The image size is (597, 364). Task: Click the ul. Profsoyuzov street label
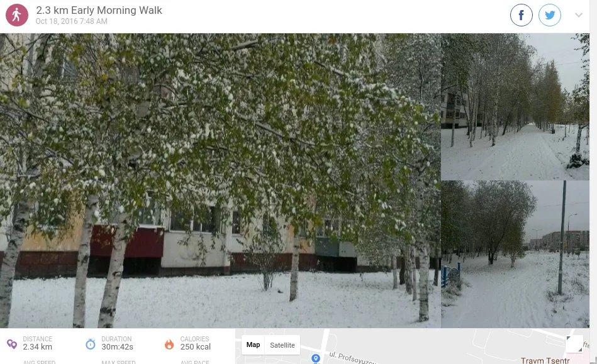tap(352, 358)
